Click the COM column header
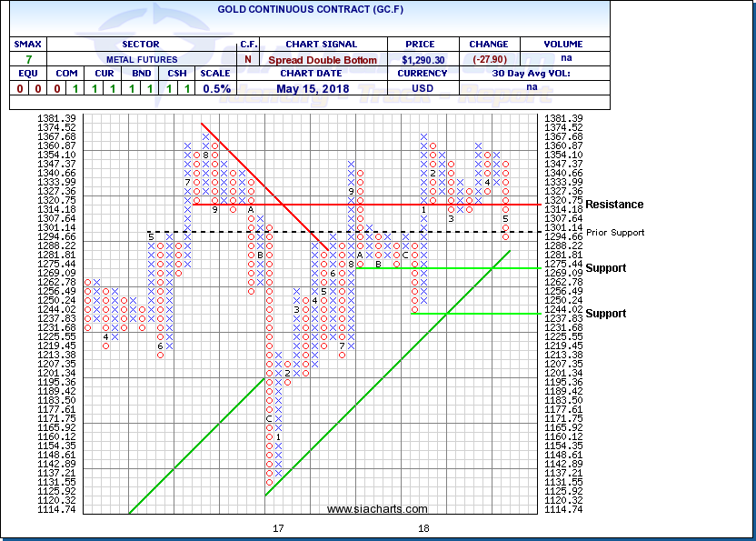756x541 pixels. [x=65, y=73]
